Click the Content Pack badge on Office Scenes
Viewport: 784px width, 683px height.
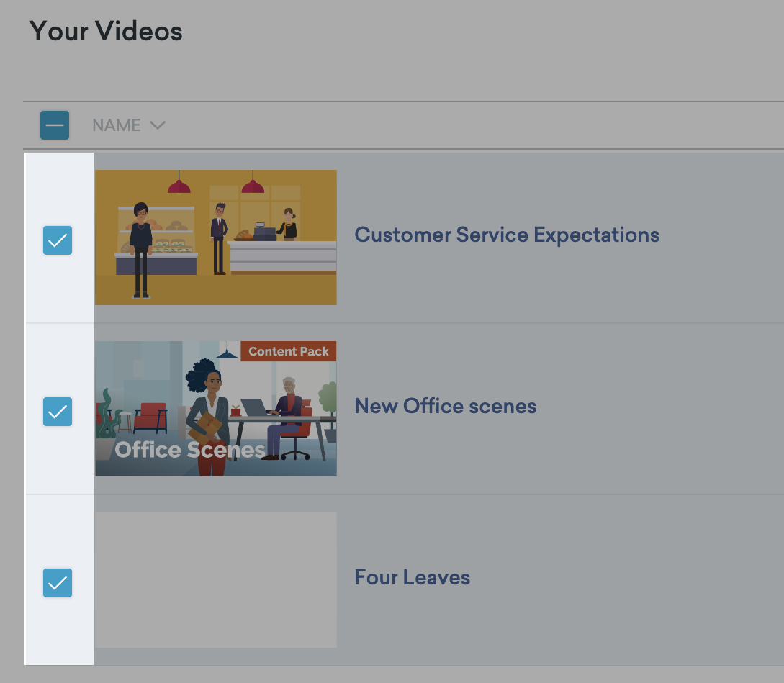287,351
